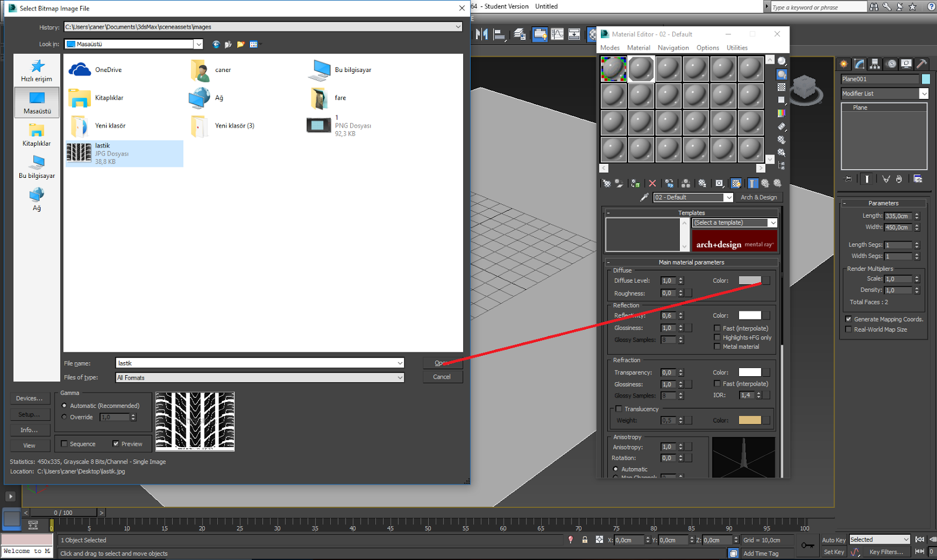Image resolution: width=937 pixels, height=560 pixels.
Task: Click Go to Parent icon in Material Editor
Action: click(x=765, y=183)
